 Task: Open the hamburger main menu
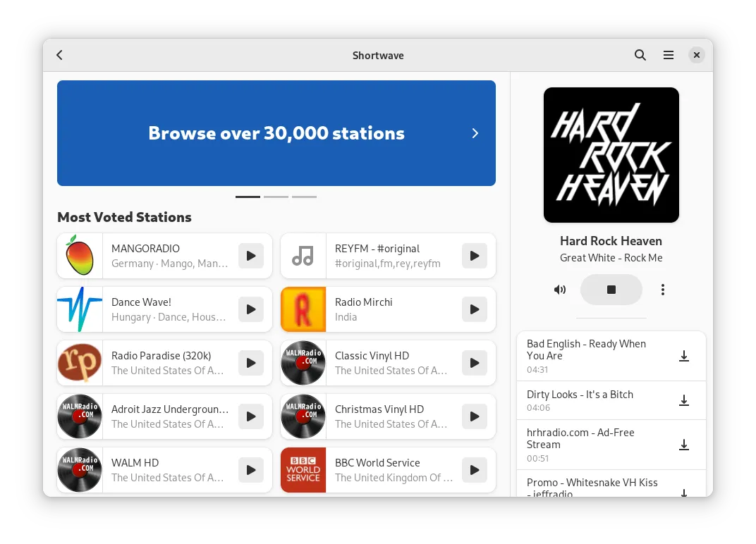click(668, 55)
